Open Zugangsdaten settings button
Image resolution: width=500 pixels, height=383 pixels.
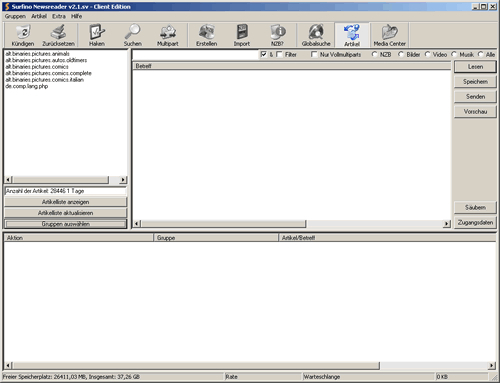click(x=475, y=222)
